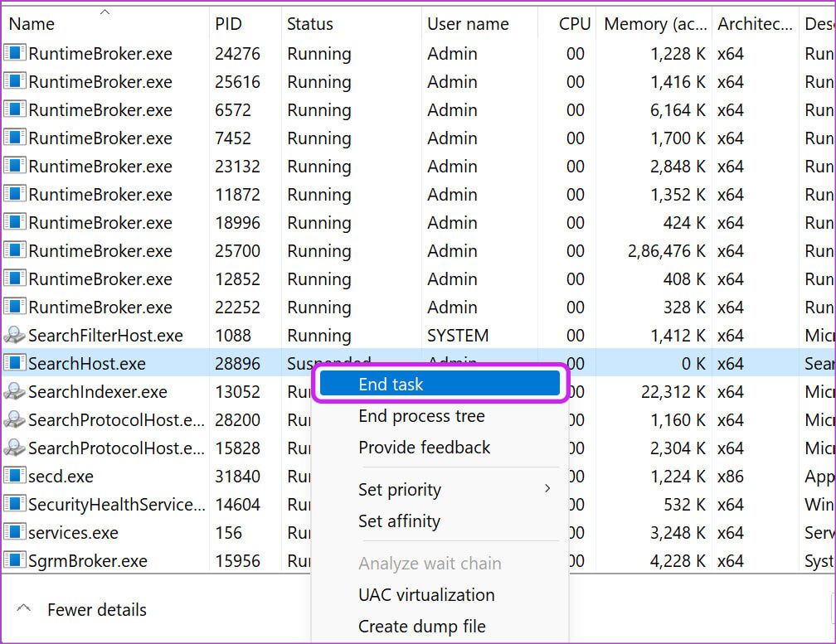Click the services.exe process icon

pos(14,532)
